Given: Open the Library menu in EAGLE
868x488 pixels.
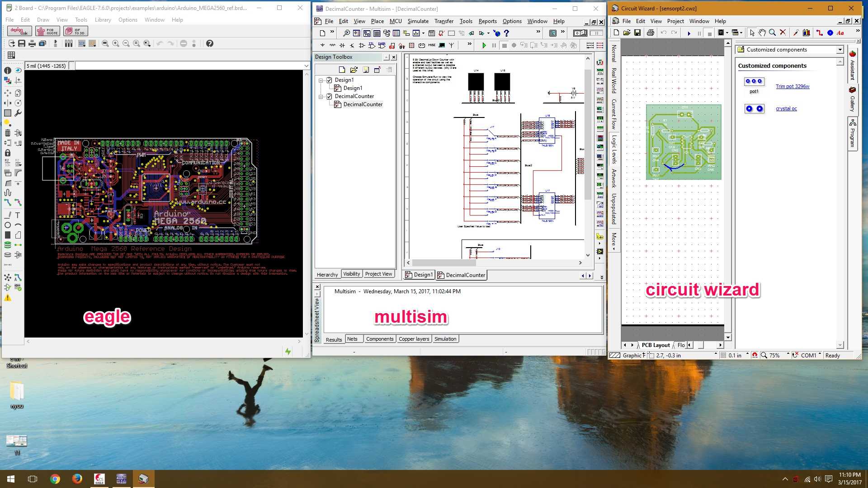Looking at the screenshot, I should (103, 20).
